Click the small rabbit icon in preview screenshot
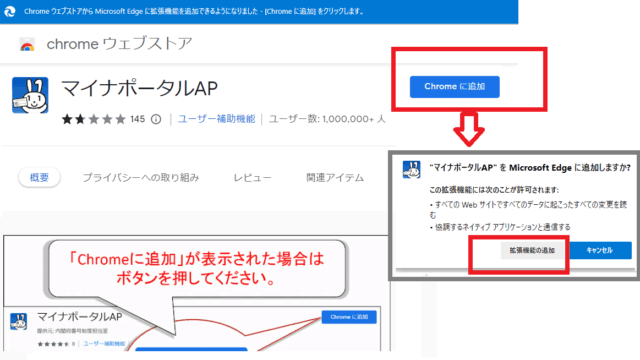Viewport: 640px width, 360px height. (x=19, y=322)
